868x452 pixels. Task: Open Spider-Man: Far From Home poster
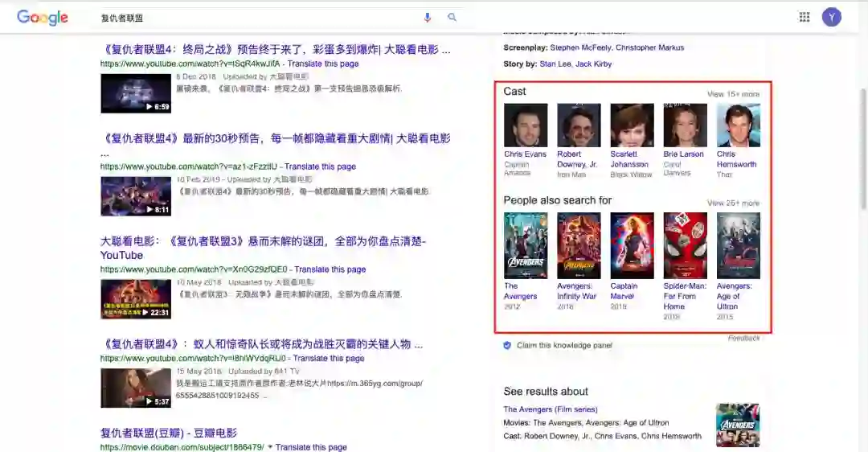pyautogui.click(x=686, y=245)
